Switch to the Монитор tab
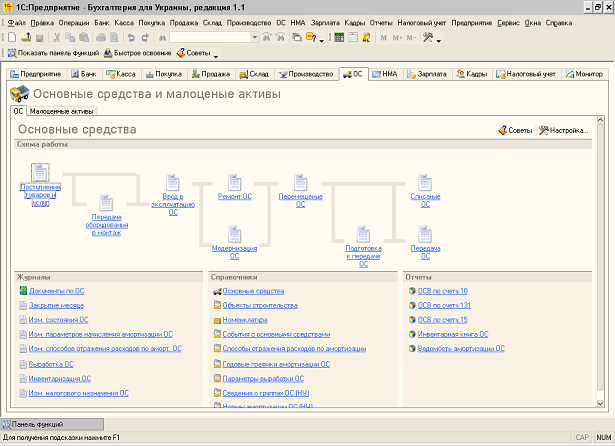 click(x=584, y=74)
